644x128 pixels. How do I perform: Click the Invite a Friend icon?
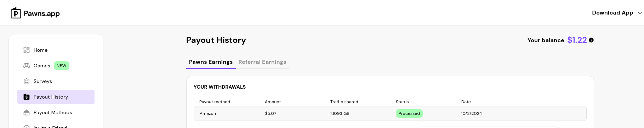[x=27, y=127]
